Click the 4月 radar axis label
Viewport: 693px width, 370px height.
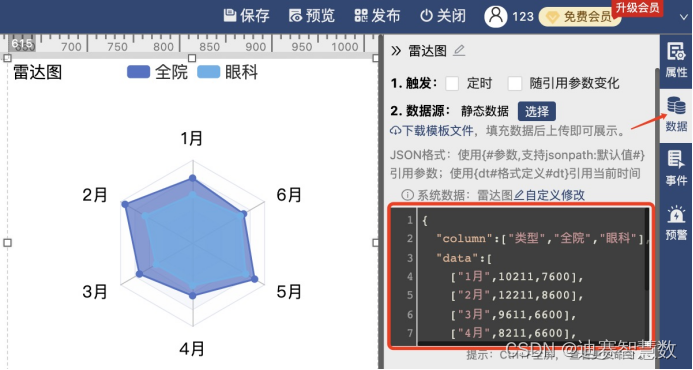(x=192, y=349)
